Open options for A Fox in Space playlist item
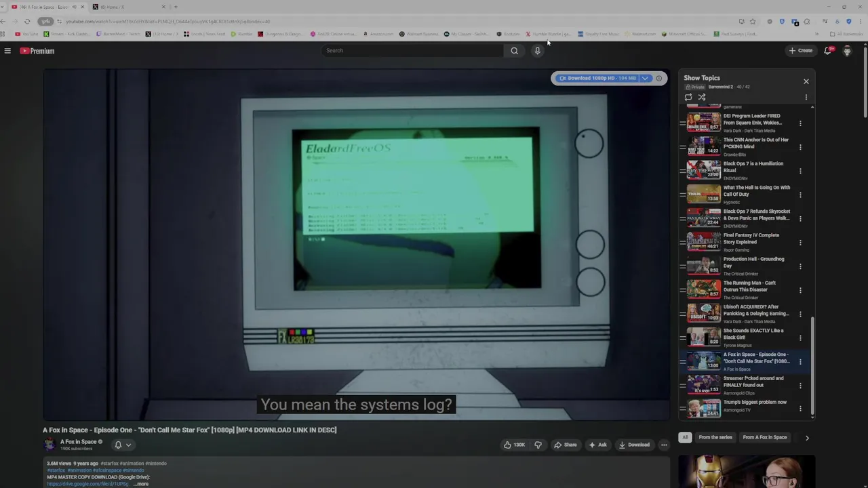The image size is (868, 488). click(800, 361)
